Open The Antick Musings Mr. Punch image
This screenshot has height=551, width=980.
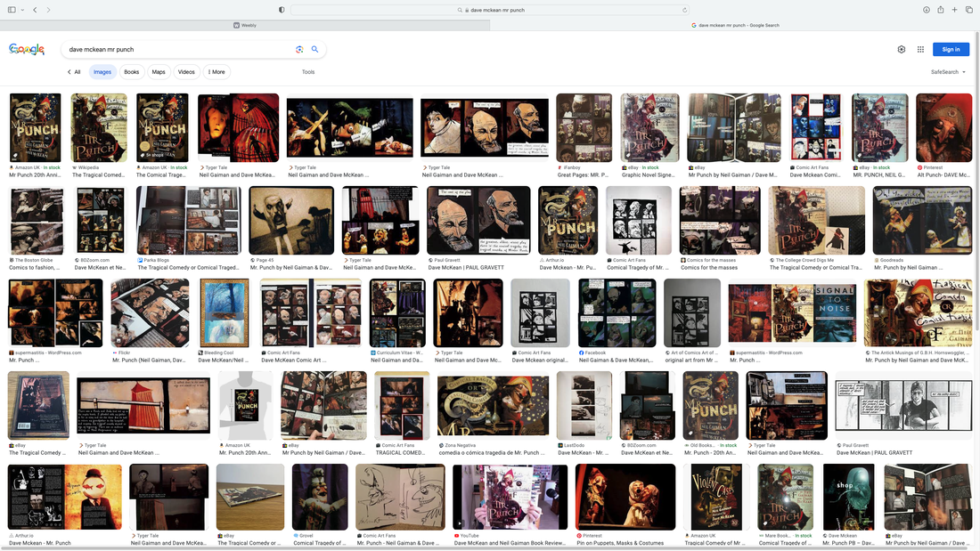(x=919, y=313)
